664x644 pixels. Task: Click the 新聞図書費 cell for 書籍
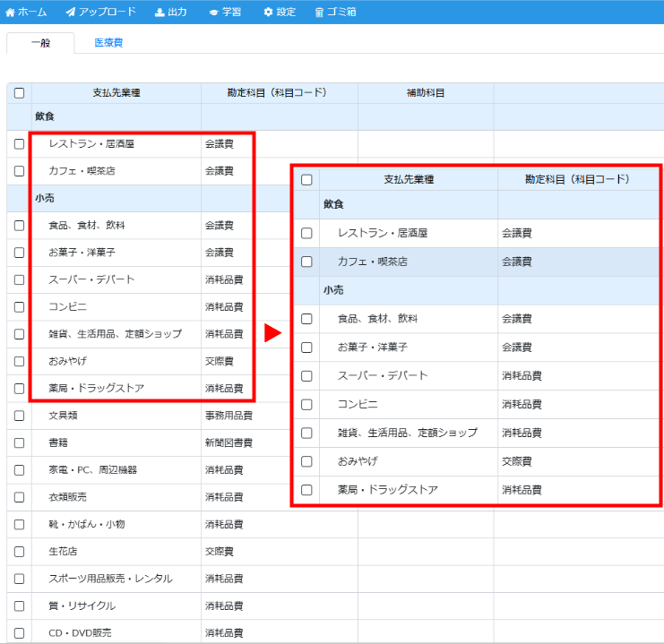[229, 442]
